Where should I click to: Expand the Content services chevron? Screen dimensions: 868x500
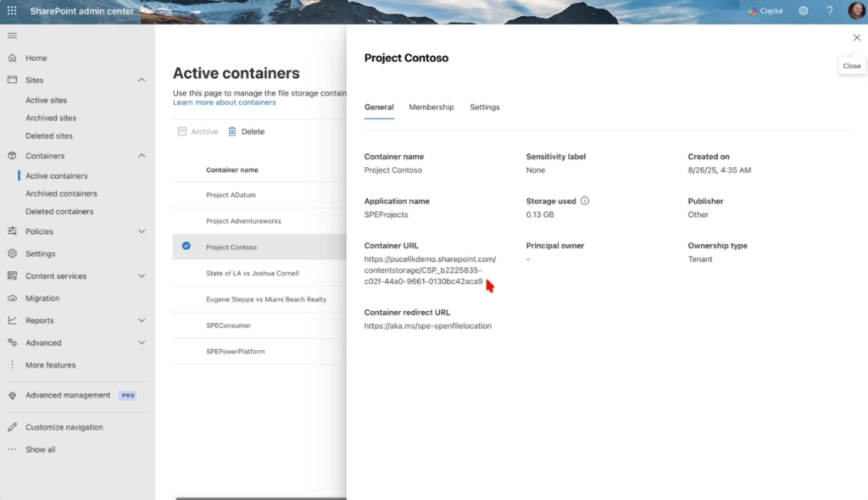[142, 275]
